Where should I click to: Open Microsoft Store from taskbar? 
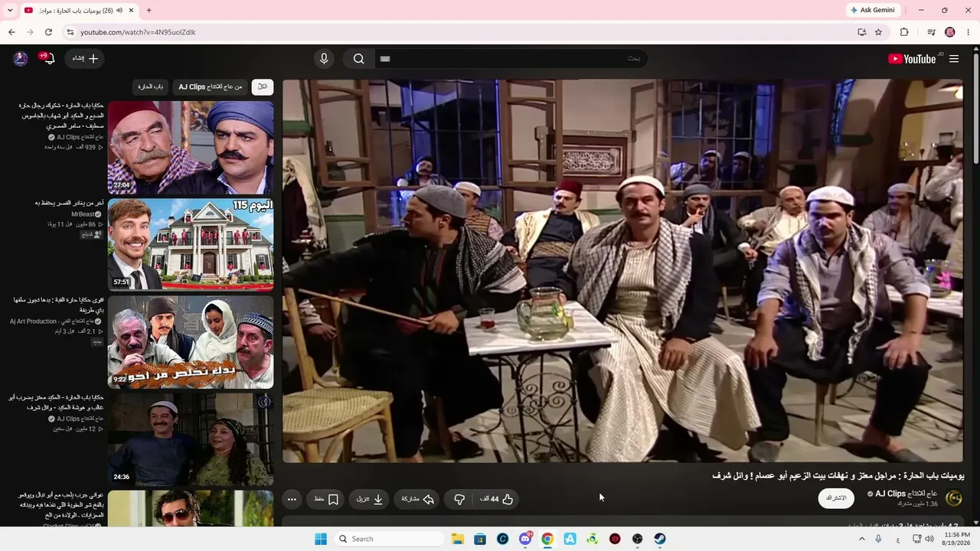pyautogui.click(x=480, y=539)
